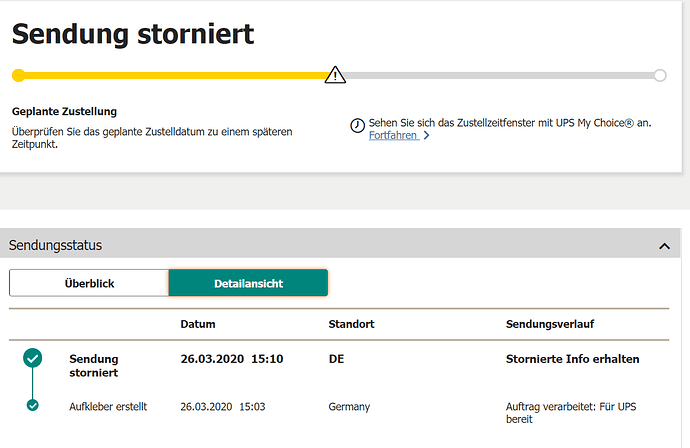Click the yellow start dot of progress bar
Screen dimensions: 690x448
point(18,75)
